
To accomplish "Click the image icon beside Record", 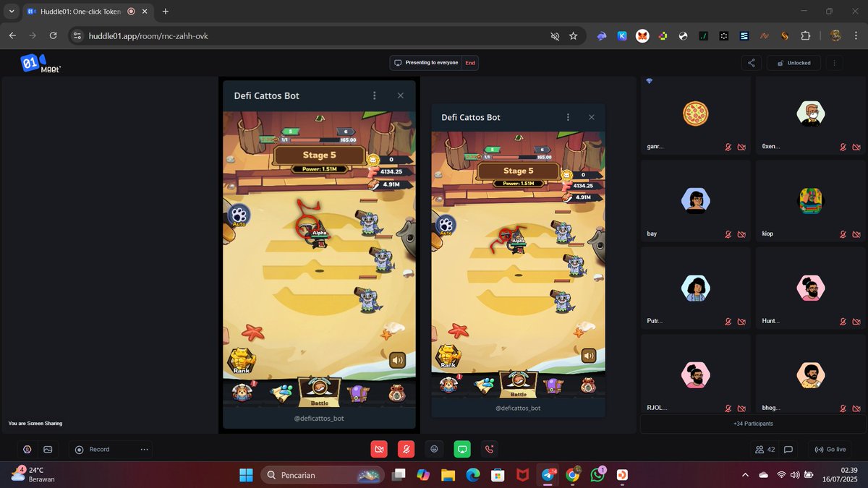I will 48,449.
